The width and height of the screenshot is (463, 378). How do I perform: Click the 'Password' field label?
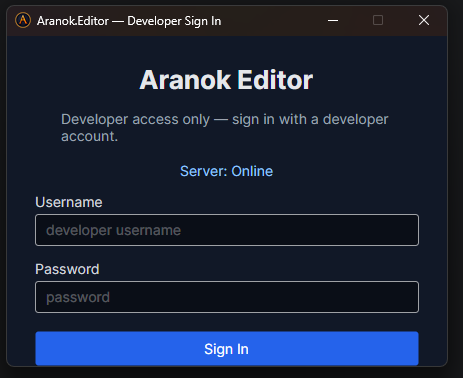tap(67, 269)
